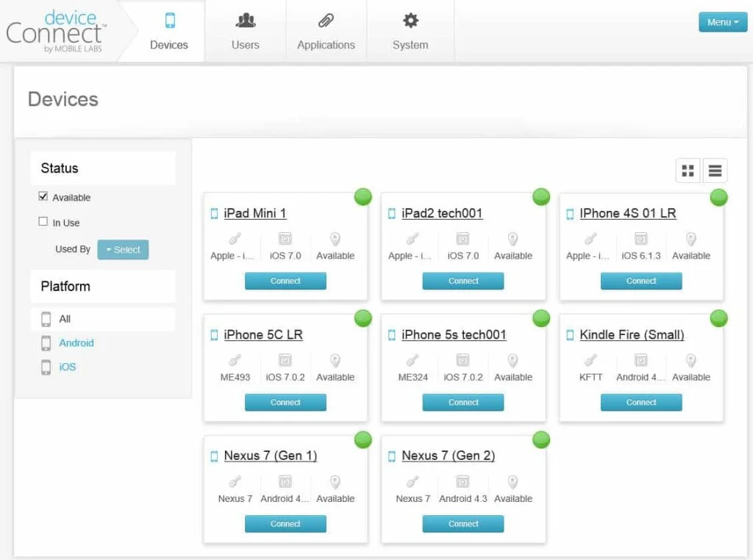The width and height of the screenshot is (753, 560).
Task: Connect to iPhone 5s tech001
Action: 463,402
